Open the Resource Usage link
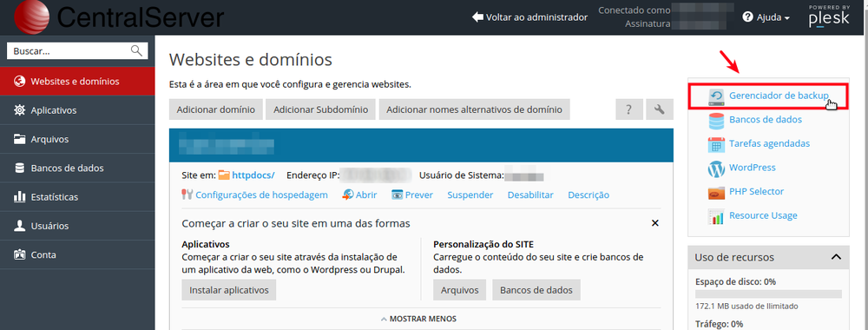The width and height of the screenshot is (868, 330). pyautogui.click(x=763, y=215)
